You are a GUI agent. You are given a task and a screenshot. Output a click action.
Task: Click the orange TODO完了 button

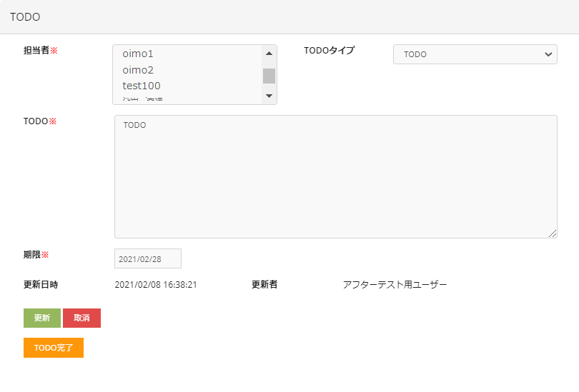point(54,348)
